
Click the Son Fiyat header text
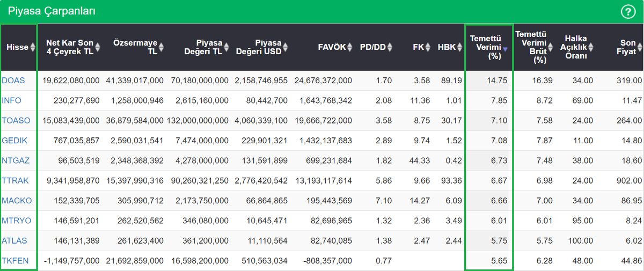pyautogui.click(x=626, y=47)
